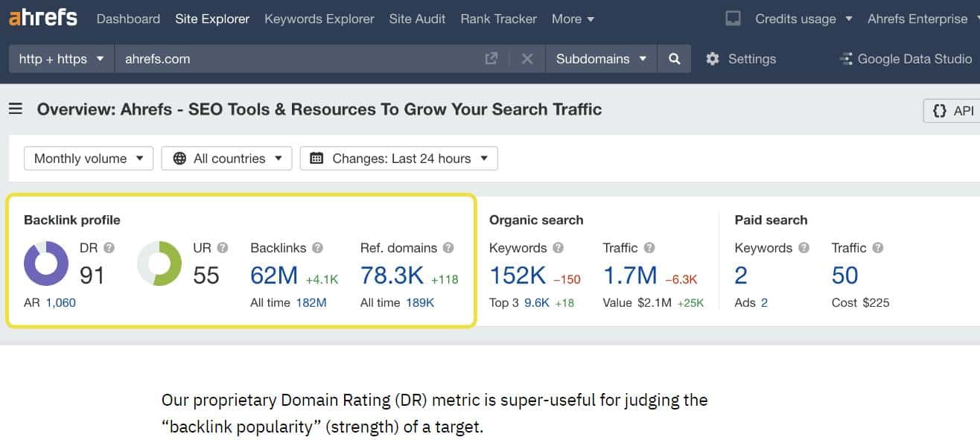Clear the URL with X icon

click(527, 59)
